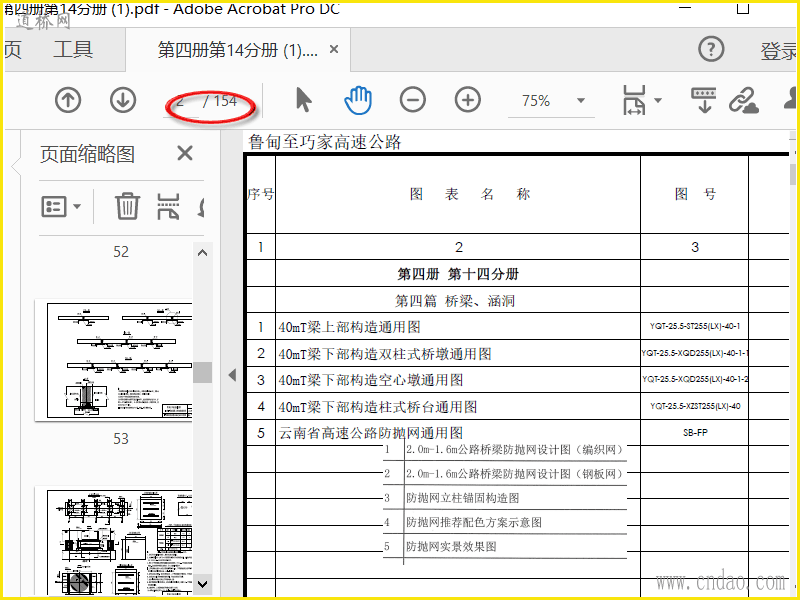Image resolution: width=800 pixels, height=600 pixels.
Task: Maximize the Acrobat window
Action: [743, 8]
